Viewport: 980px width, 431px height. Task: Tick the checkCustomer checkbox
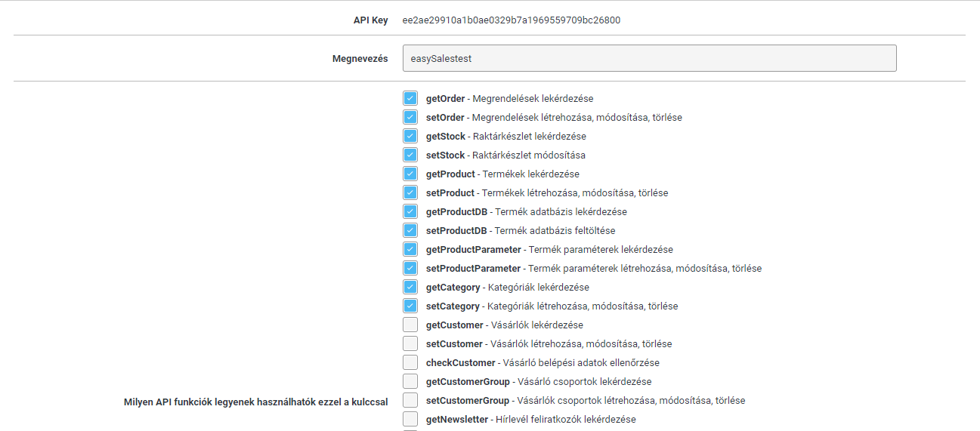click(410, 362)
